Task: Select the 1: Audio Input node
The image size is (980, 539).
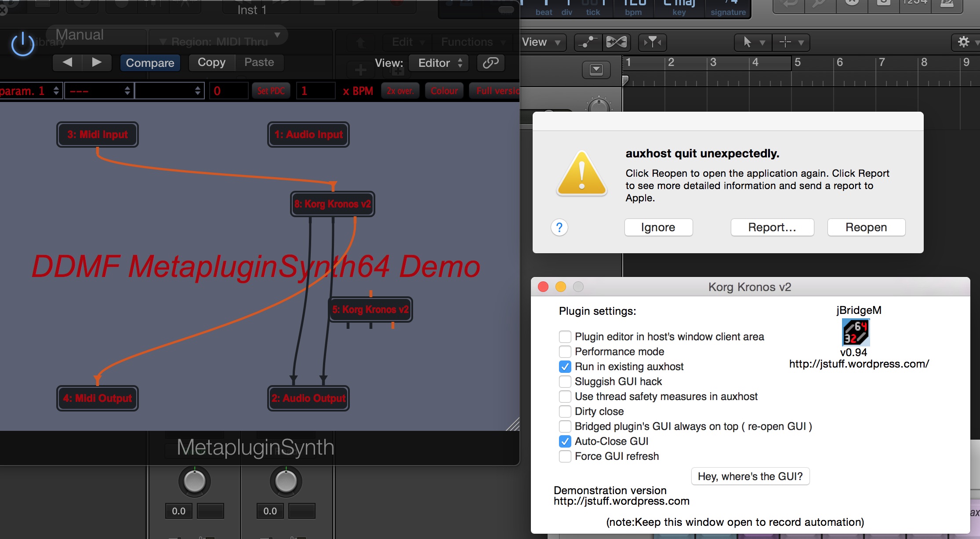Action: [x=309, y=135]
